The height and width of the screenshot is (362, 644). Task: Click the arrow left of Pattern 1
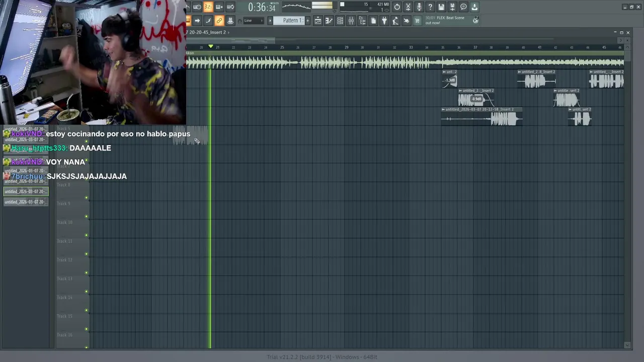click(270, 21)
